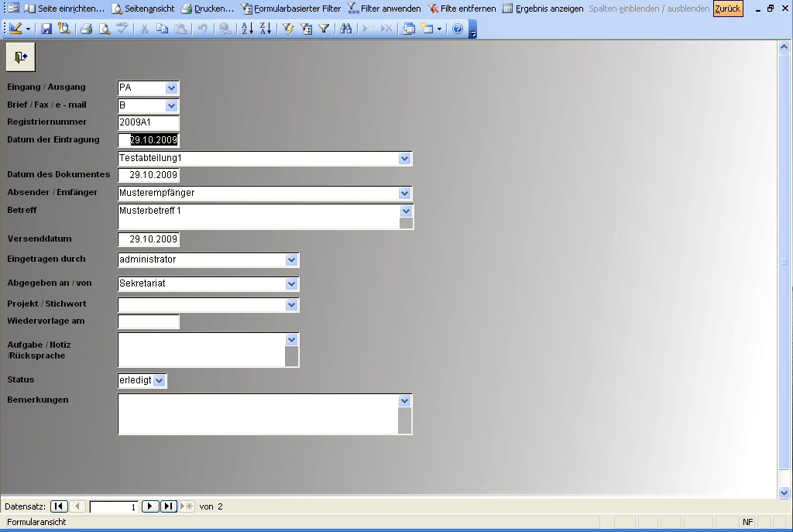
Task: Go to previous record button
Action: 77,506
